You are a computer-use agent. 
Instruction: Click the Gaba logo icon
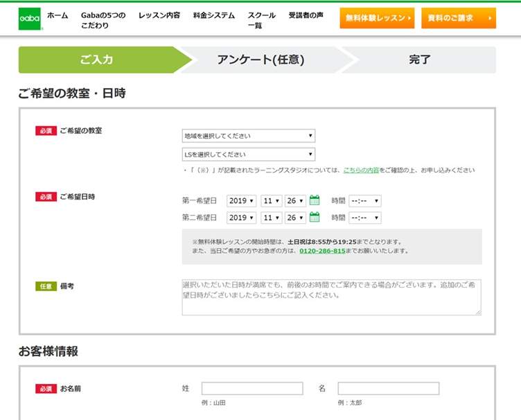click(x=30, y=19)
